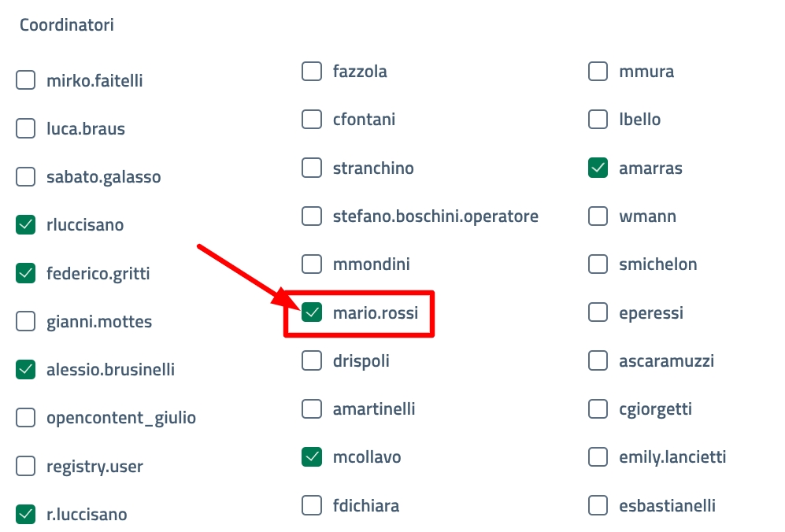The height and width of the screenshot is (532, 785).
Task: Enable stefano.boschini.operatore checkbox
Action: tap(312, 216)
